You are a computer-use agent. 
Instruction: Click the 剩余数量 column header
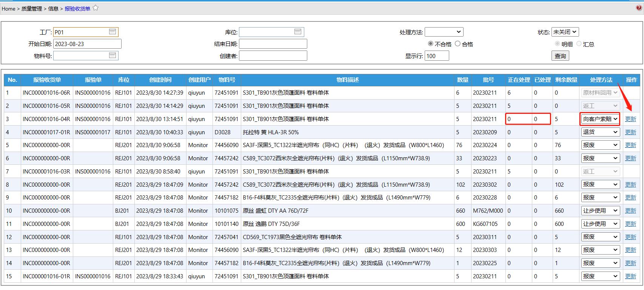(566, 80)
